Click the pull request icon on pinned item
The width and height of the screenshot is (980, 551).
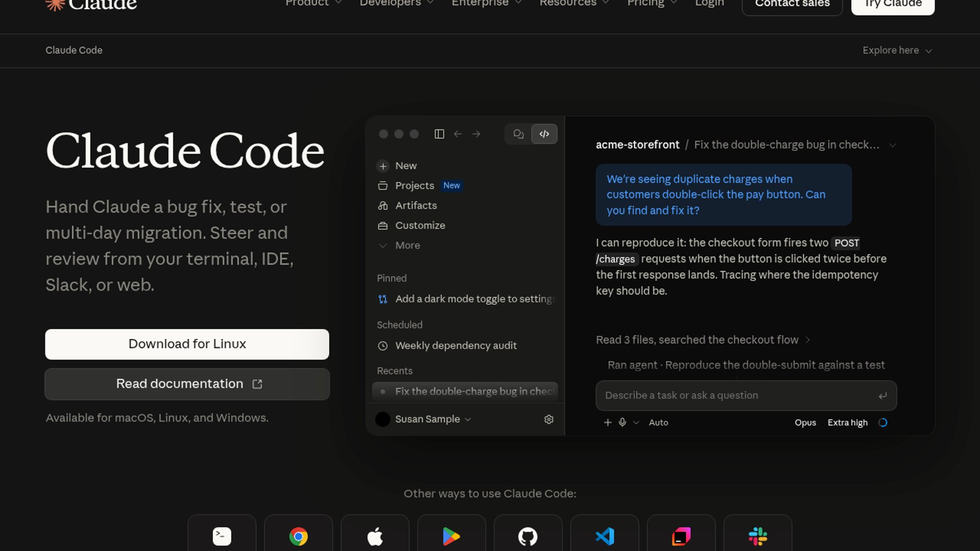(383, 299)
